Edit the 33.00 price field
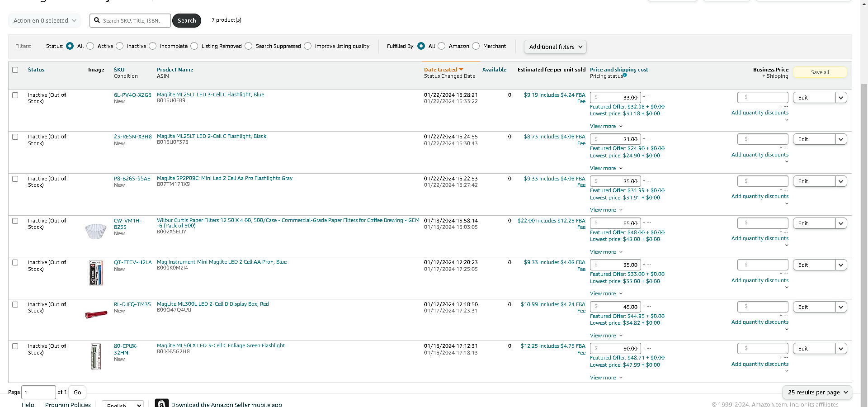The width and height of the screenshot is (868, 407). (x=615, y=97)
